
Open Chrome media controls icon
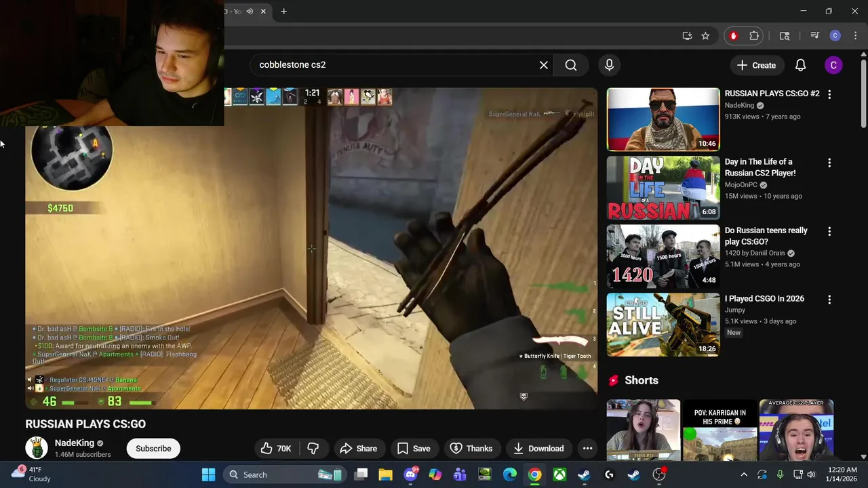814,36
